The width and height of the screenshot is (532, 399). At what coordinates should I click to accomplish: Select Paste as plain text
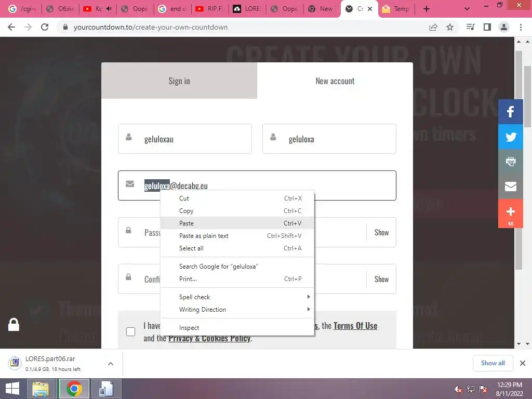[237, 235]
